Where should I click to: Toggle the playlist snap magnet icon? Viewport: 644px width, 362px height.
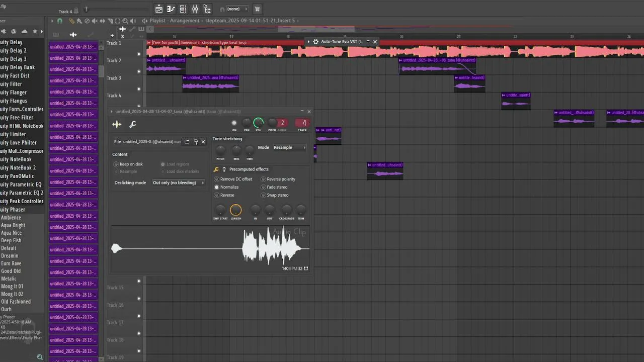[59, 21]
